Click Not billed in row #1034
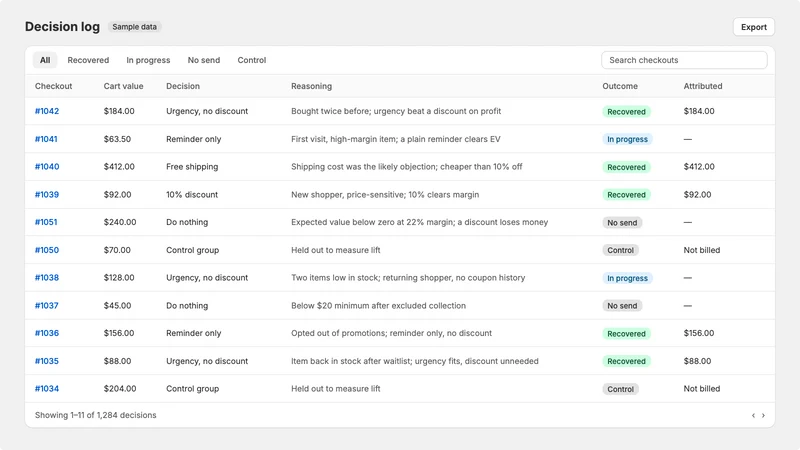This screenshot has width=800, height=450. [x=702, y=389]
